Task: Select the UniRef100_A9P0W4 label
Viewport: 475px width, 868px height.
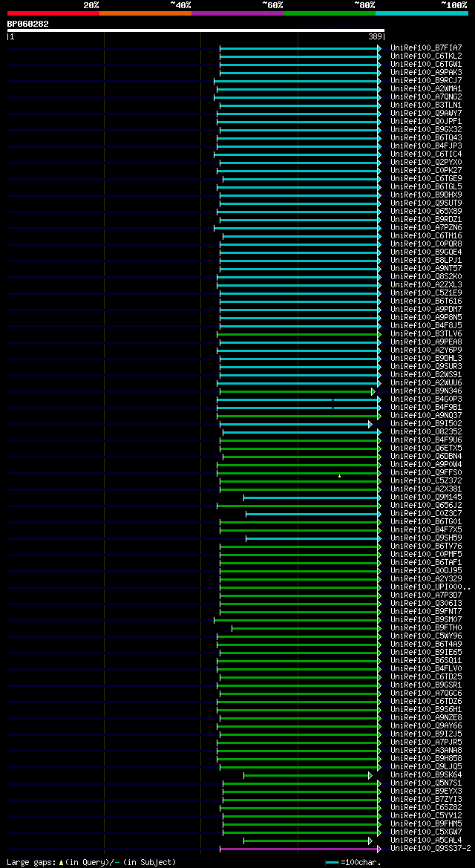Action: (x=426, y=465)
